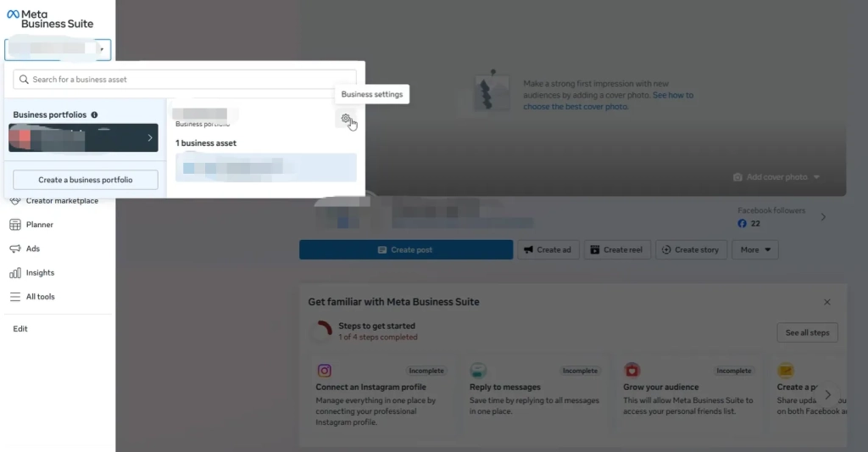This screenshot has width=868, height=452.
Task: Expand Facebook followers chevron
Action: pyautogui.click(x=823, y=217)
